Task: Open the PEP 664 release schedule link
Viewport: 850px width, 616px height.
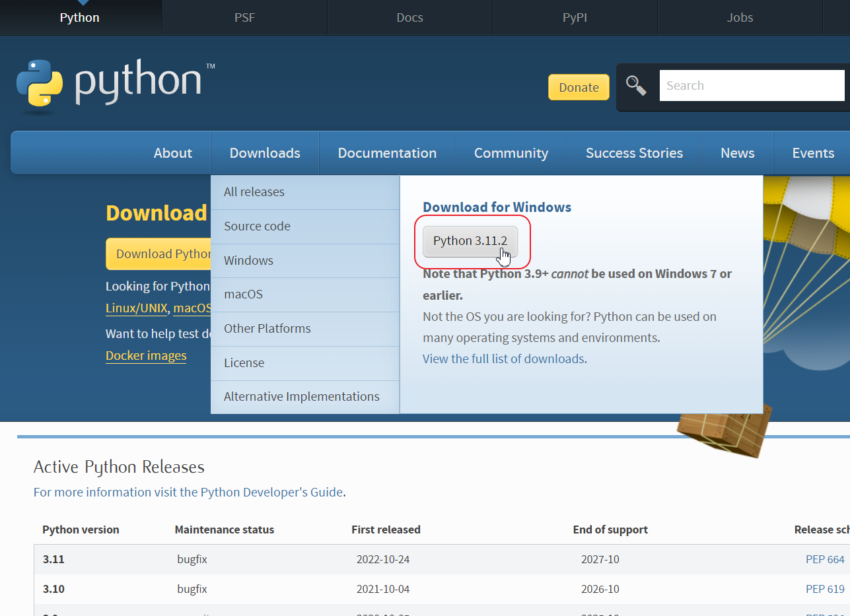Action: click(x=825, y=559)
